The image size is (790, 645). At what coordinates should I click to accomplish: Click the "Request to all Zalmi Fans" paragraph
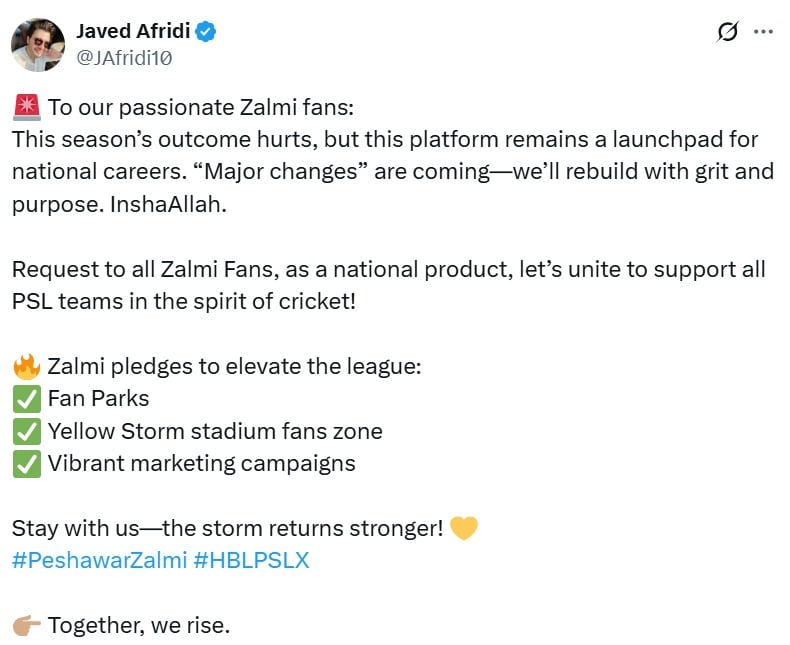coord(388,285)
